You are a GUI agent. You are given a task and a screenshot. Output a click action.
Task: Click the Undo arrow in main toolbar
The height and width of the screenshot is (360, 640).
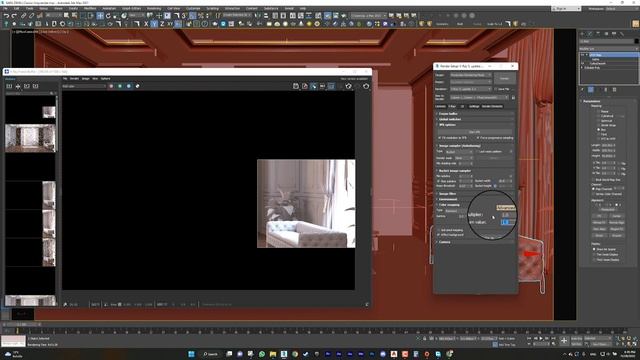[6, 16]
